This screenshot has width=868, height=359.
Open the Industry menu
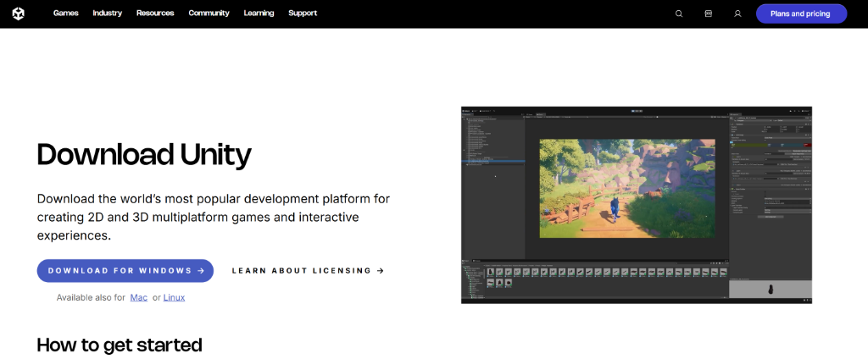coord(108,14)
